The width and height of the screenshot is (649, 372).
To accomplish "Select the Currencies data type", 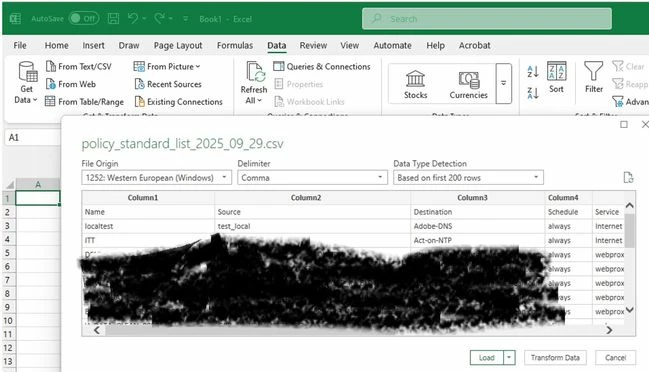I will pyautogui.click(x=469, y=84).
